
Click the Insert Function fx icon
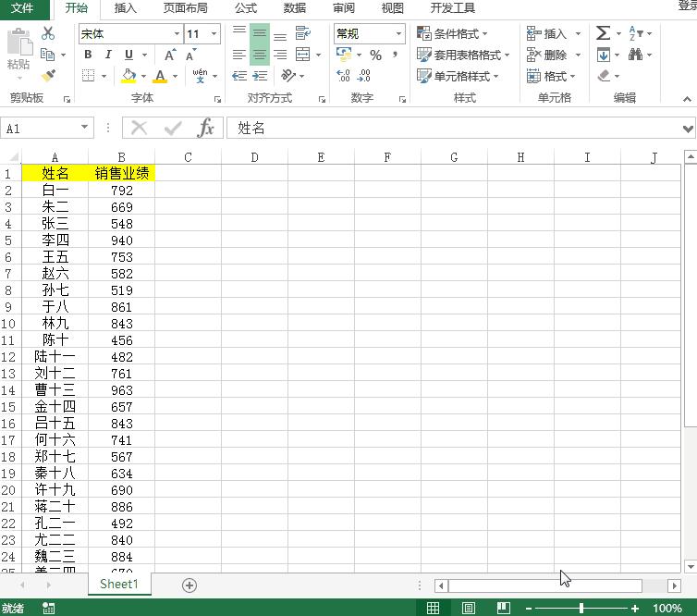click(205, 128)
